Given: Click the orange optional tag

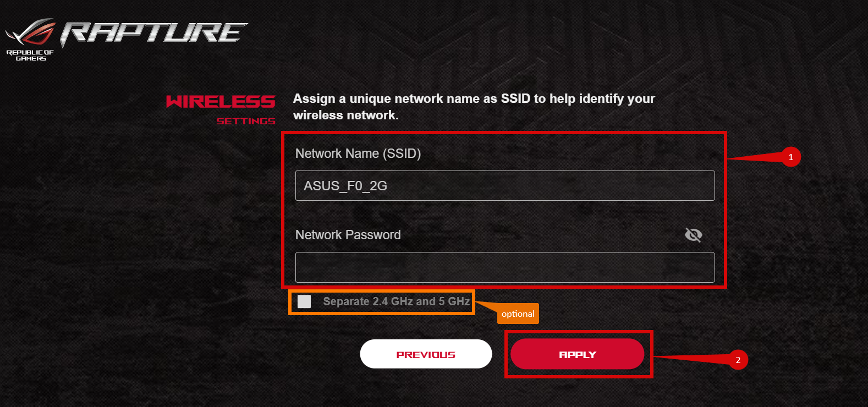Looking at the screenshot, I should (518, 313).
